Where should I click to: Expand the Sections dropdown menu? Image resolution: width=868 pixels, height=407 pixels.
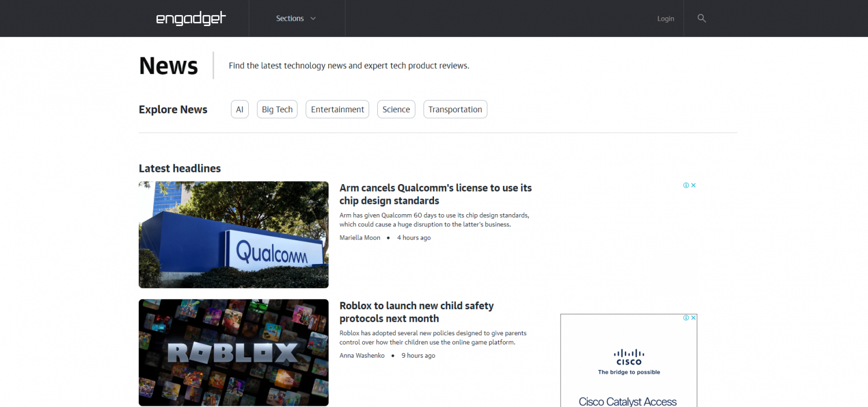296,19
